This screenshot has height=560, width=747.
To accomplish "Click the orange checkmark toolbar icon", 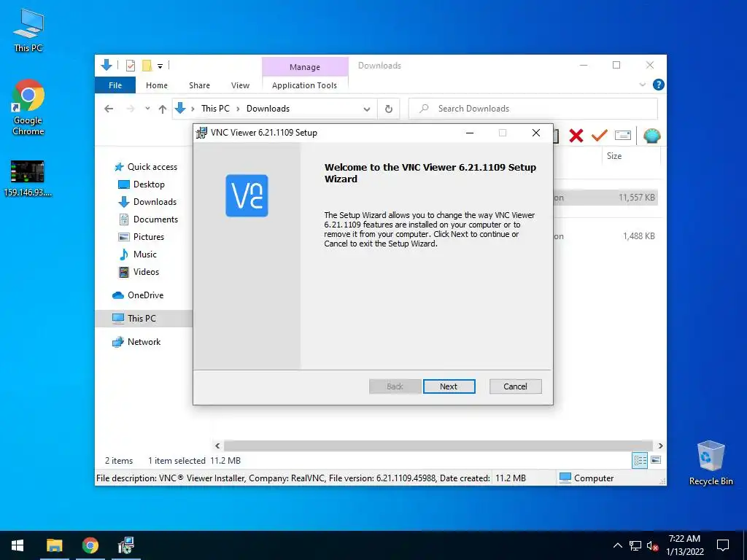I will (x=600, y=135).
